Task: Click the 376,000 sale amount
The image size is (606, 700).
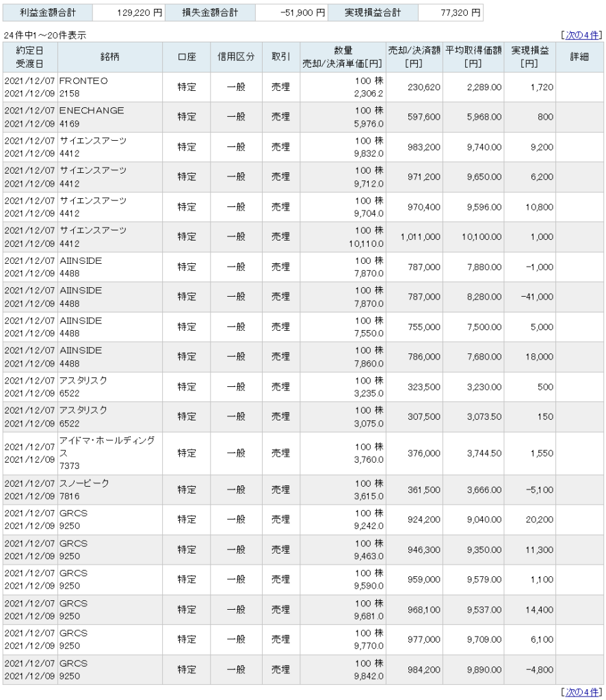Action: point(423,453)
